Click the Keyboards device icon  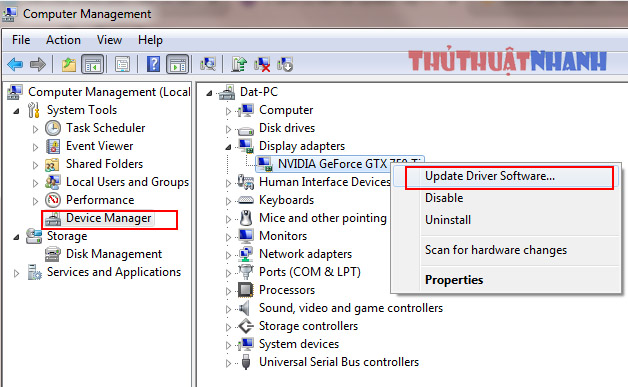[246, 200]
